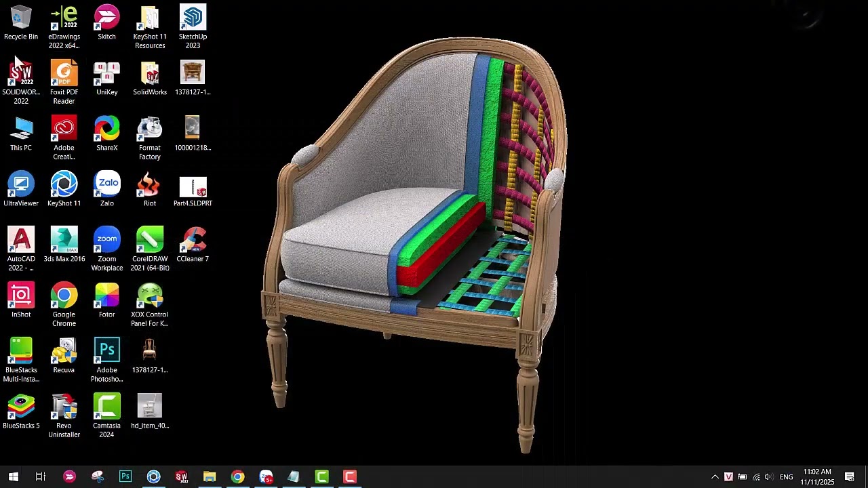The image size is (868, 488).
Task: Select 1378127-1 file beside SolidWorks folder
Action: (x=193, y=79)
